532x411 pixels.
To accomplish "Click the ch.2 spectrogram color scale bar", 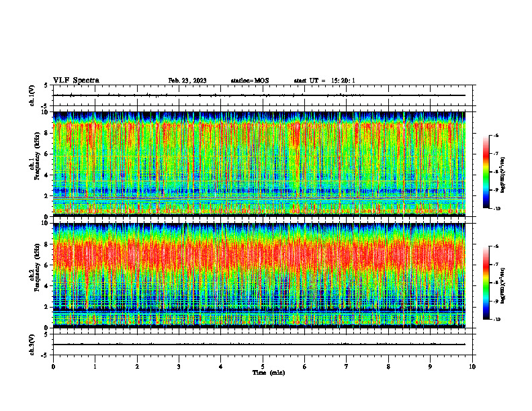I will tap(486, 283).
